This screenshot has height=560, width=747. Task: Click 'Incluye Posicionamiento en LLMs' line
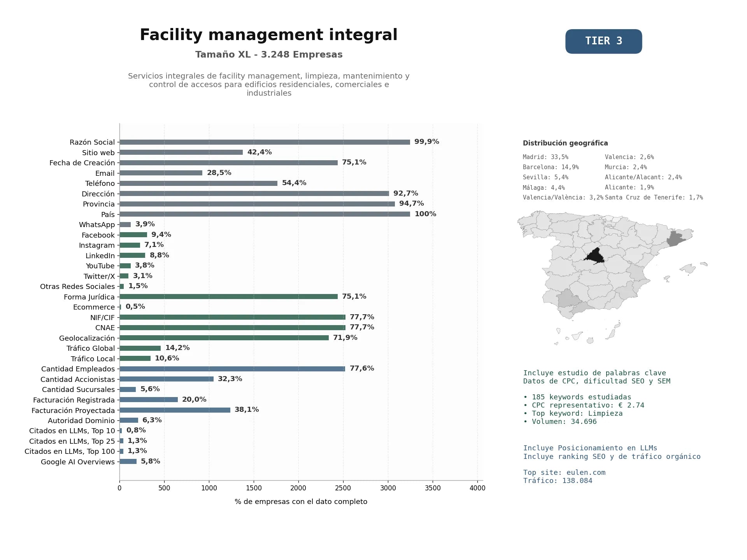click(x=590, y=448)
